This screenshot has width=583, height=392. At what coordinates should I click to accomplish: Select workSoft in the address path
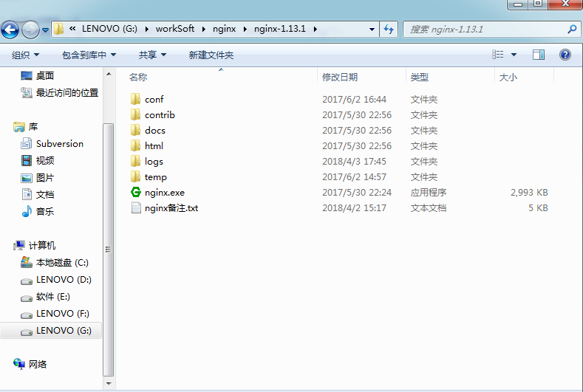click(x=174, y=29)
